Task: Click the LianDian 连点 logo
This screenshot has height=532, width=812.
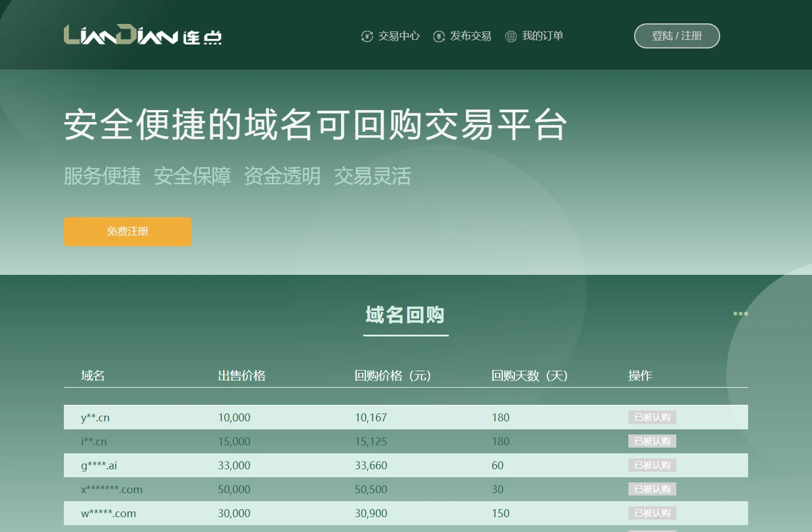Action: click(143, 35)
